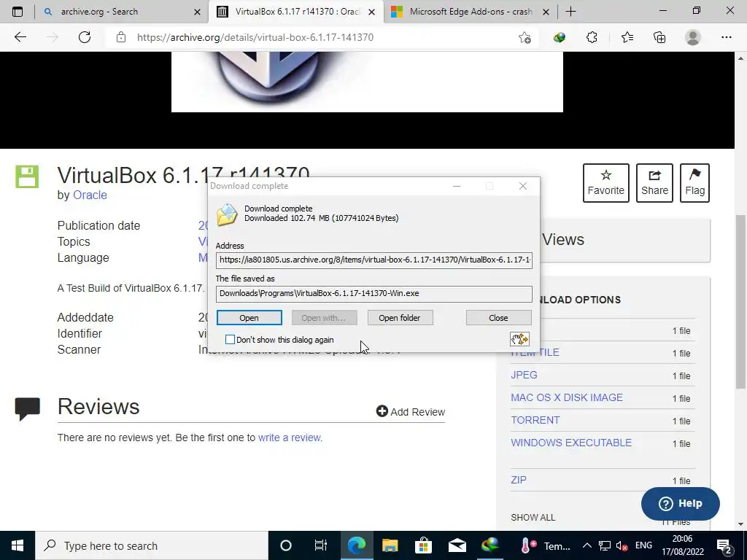The width and height of the screenshot is (747, 560).
Task: Close the Microsoft Edge Add-ons tab
Action: [546, 12]
